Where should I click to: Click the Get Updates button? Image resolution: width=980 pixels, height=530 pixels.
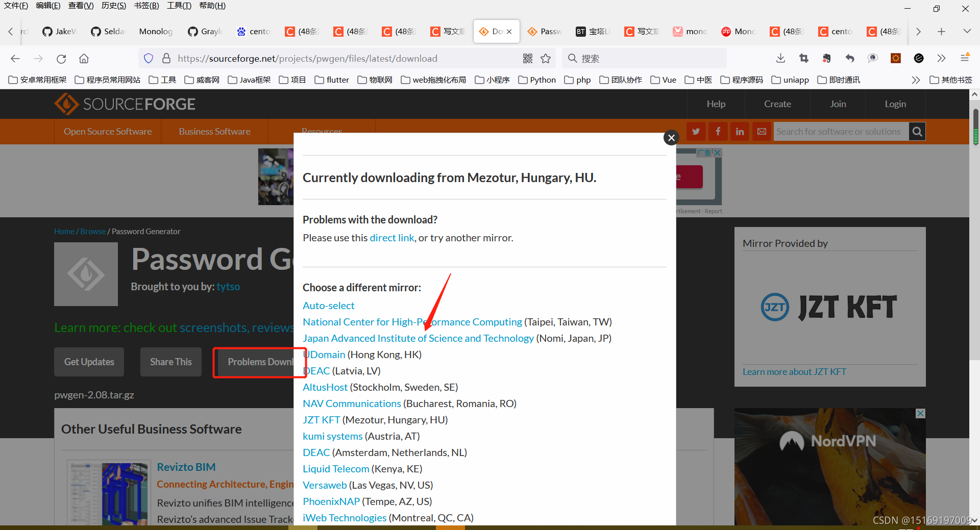pyautogui.click(x=89, y=362)
